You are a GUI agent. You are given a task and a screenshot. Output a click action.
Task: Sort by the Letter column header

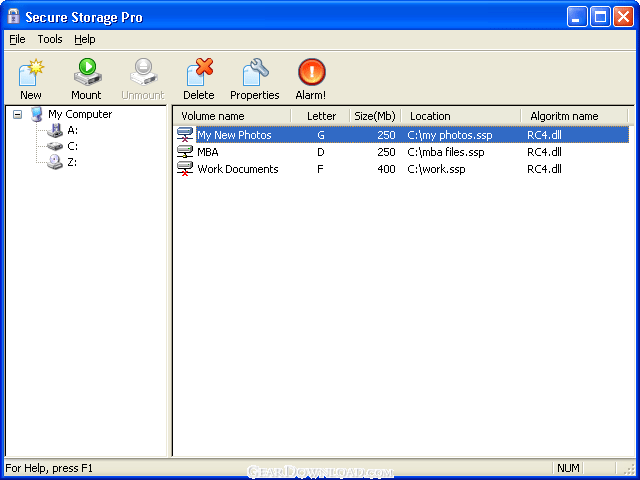[321, 116]
